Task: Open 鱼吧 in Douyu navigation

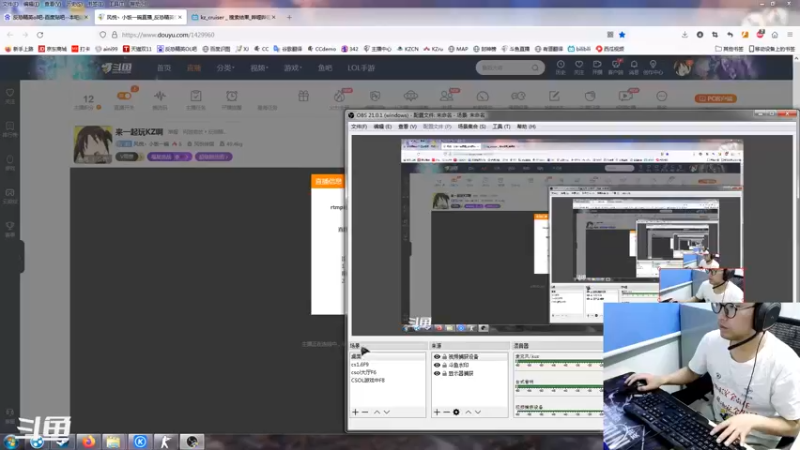Action: 325,68
